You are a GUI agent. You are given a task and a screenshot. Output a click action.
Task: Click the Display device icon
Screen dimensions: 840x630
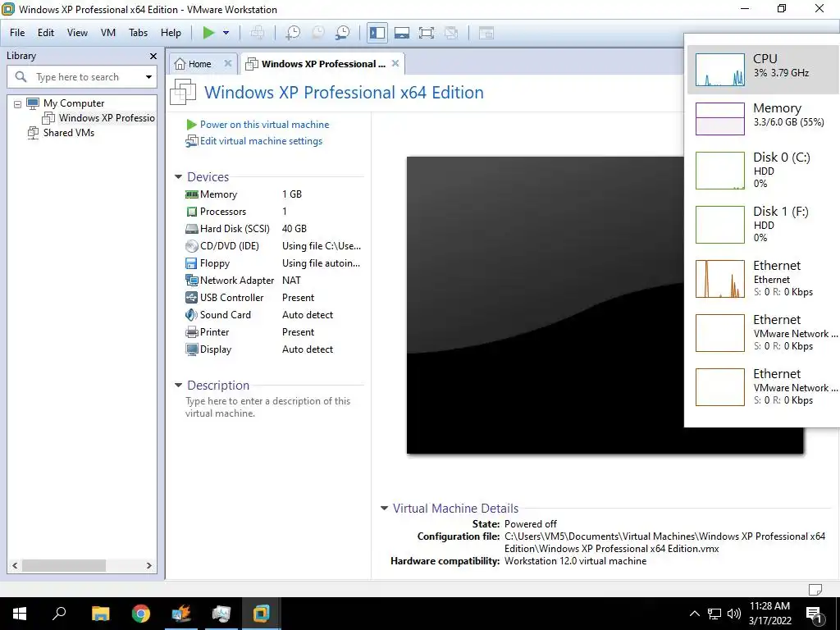192,349
